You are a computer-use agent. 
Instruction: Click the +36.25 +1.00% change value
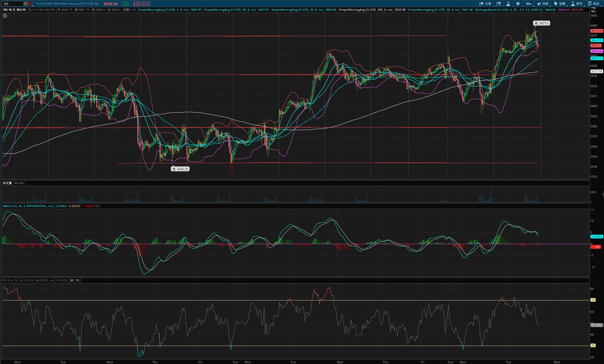coord(125,4)
